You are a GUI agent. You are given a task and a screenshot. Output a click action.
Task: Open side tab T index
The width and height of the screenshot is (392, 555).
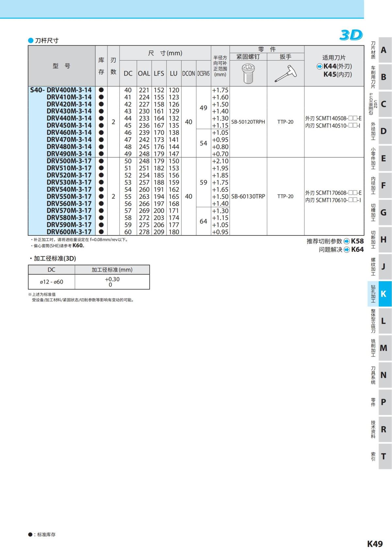380,456
